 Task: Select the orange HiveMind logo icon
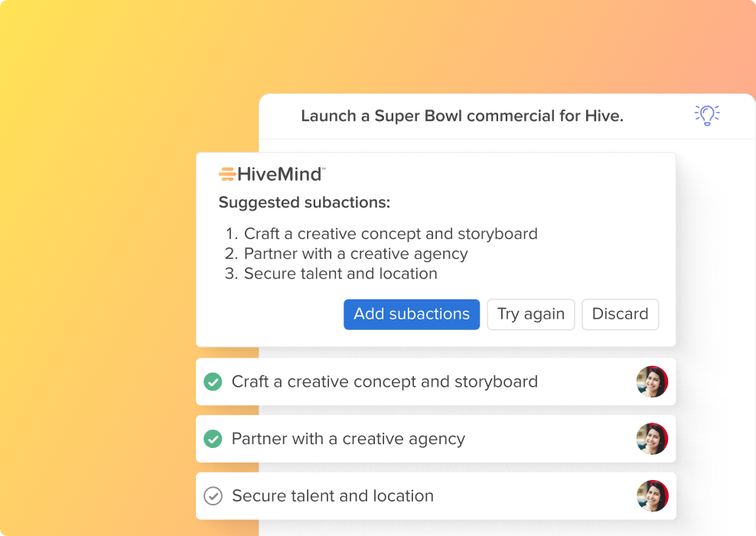pos(228,174)
